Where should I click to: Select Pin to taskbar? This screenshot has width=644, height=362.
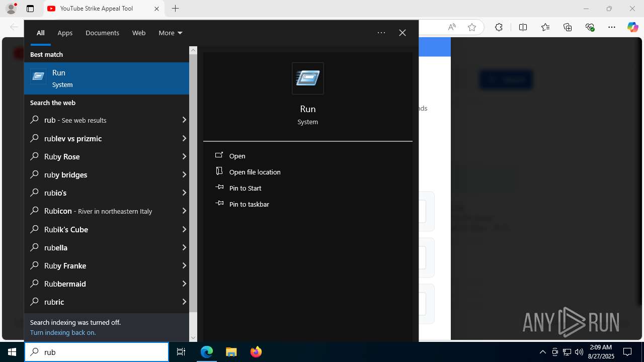249,204
